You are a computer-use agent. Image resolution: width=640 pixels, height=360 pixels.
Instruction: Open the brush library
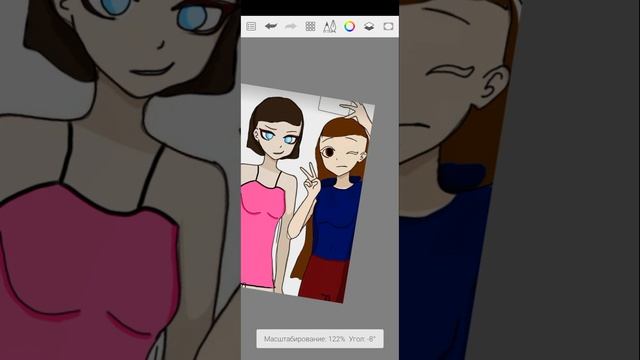330,27
